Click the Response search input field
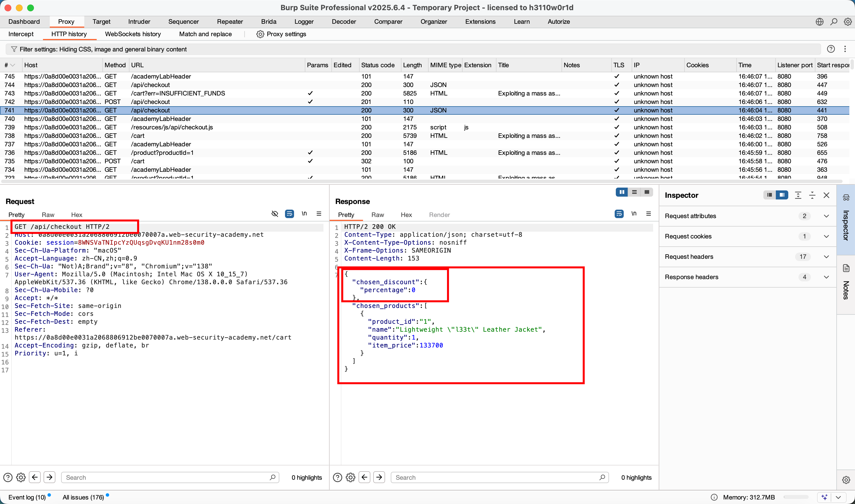855x504 pixels. 496,477
